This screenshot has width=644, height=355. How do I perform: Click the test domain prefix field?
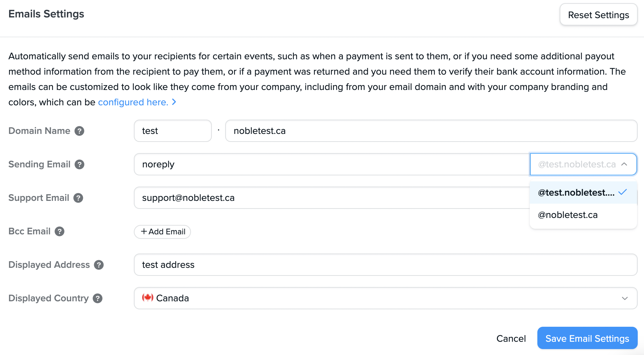click(172, 131)
